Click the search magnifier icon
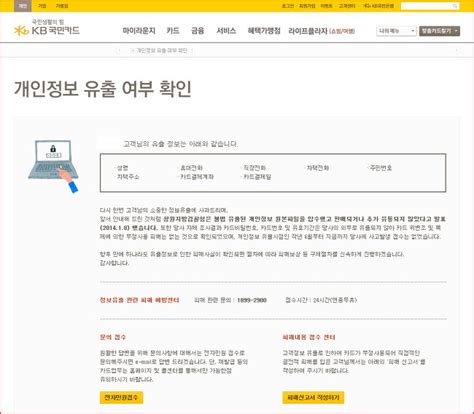Image resolution: width=474 pixels, height=414 pixels. tap(455, 6)
